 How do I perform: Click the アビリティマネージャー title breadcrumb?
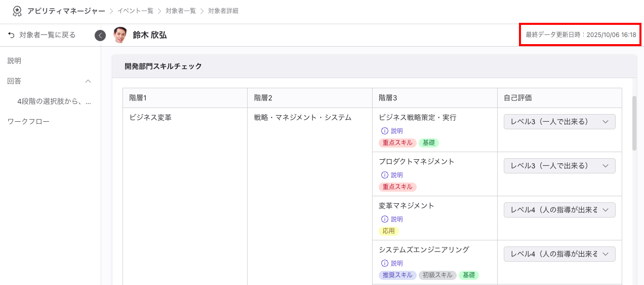click(x=66, y=11)
